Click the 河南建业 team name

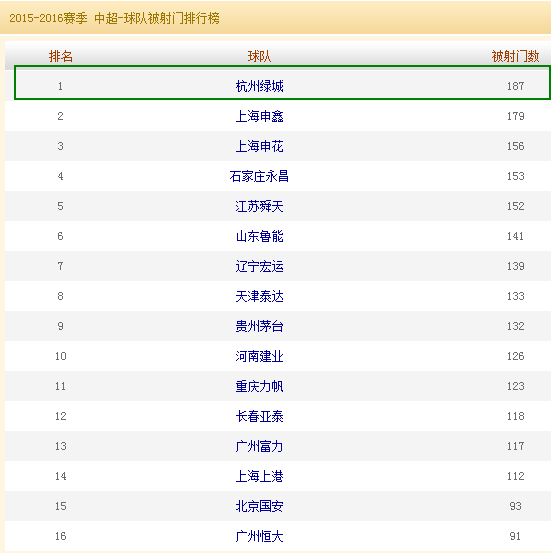[x=259, y=356]
